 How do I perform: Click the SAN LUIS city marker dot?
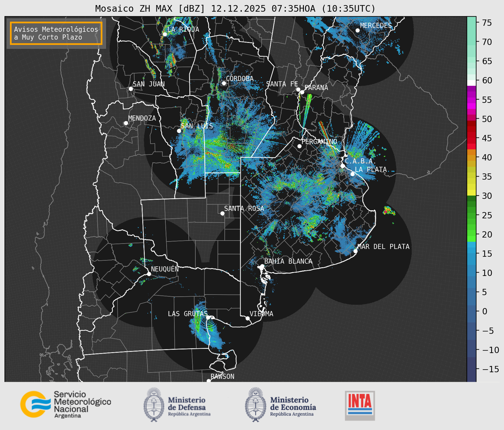click(179, 131)
